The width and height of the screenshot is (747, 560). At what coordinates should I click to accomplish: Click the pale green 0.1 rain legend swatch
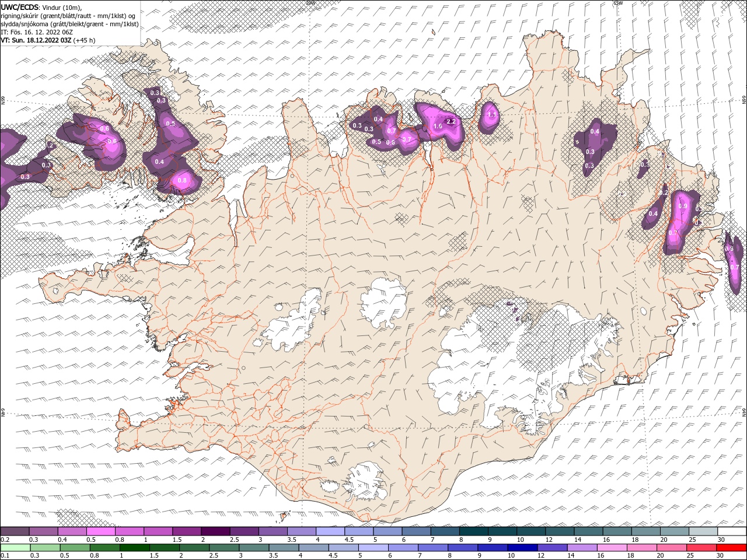click(x=15, y=548)
